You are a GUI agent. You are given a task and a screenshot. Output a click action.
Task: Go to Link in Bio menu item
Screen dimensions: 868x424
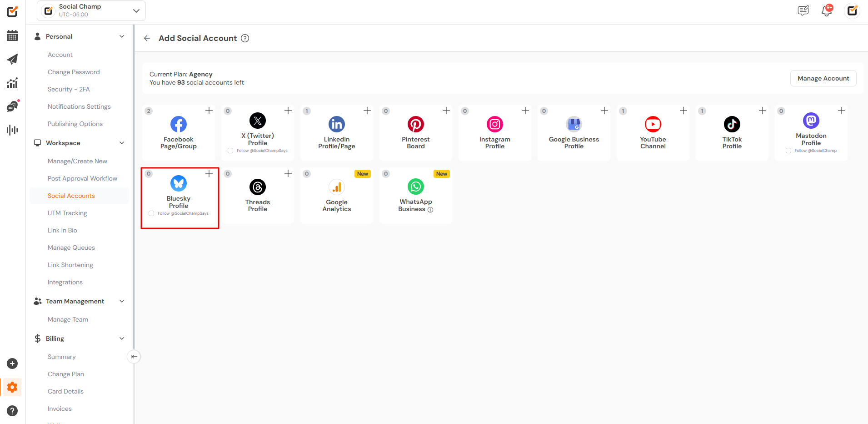pyautogui.click(x=62, y=230)
